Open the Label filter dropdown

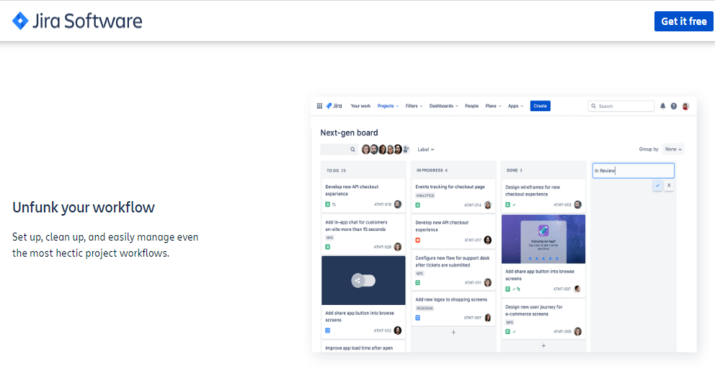click(426, 149)
